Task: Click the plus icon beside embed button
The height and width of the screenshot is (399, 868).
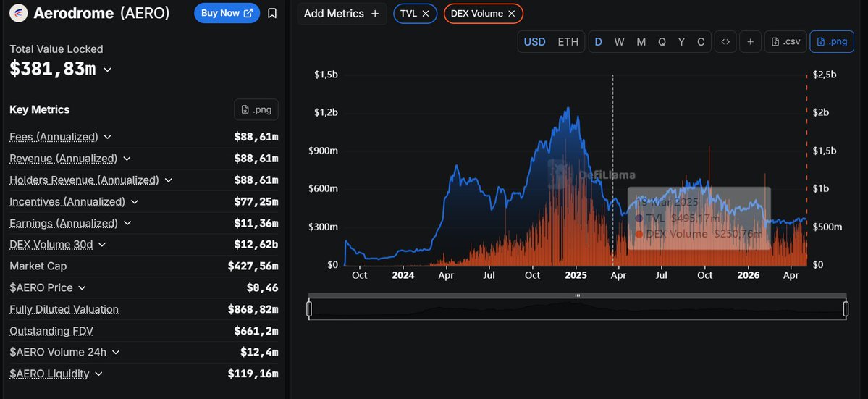Action: click(x=750, y=42)
